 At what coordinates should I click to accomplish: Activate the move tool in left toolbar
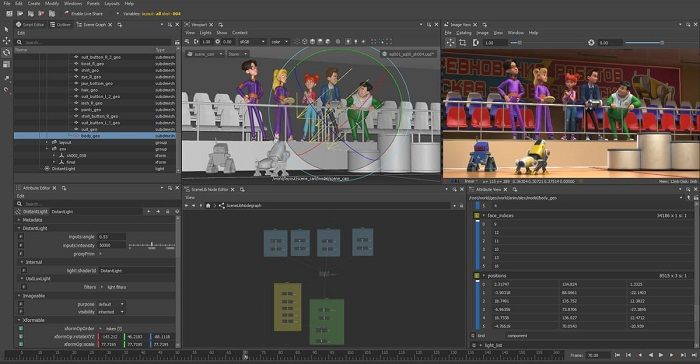pyautogui.click(x=6, y=41)
